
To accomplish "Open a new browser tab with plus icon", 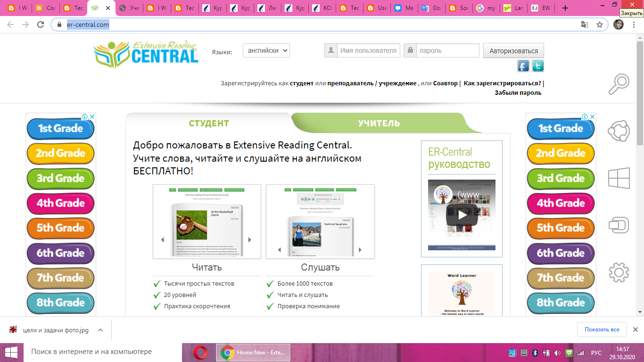I will 565,8.
